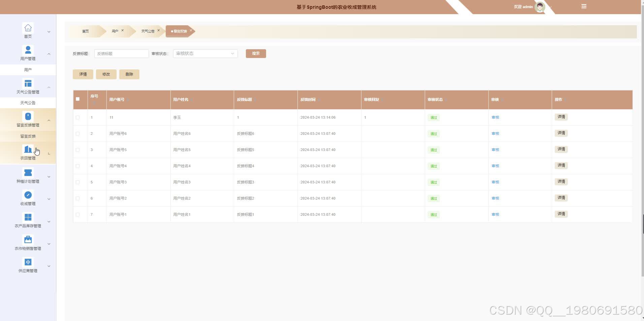Click the timestamp 2024-03-24 13:14:06
This screenshot has height=321, width=644.
click(x=318, y=118)
